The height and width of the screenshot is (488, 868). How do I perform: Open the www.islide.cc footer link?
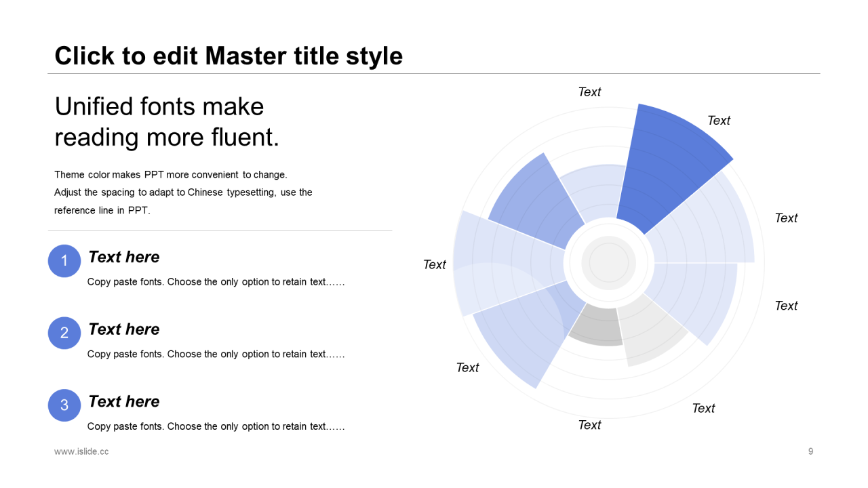point(81,451)
